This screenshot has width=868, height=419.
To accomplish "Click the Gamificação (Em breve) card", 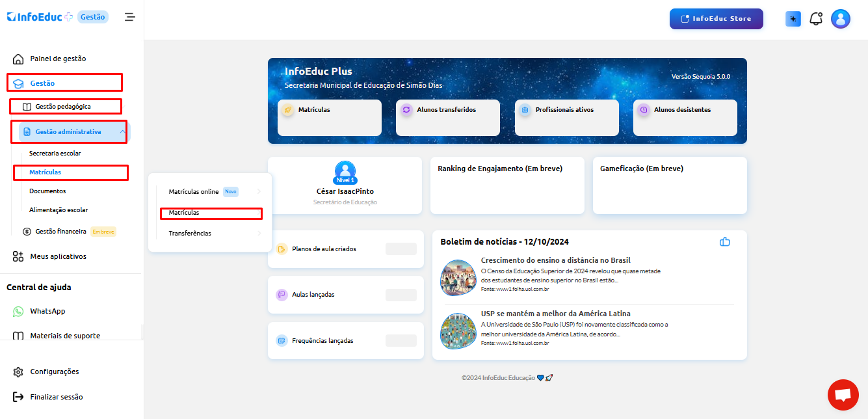I will click(x=670, y=185).
